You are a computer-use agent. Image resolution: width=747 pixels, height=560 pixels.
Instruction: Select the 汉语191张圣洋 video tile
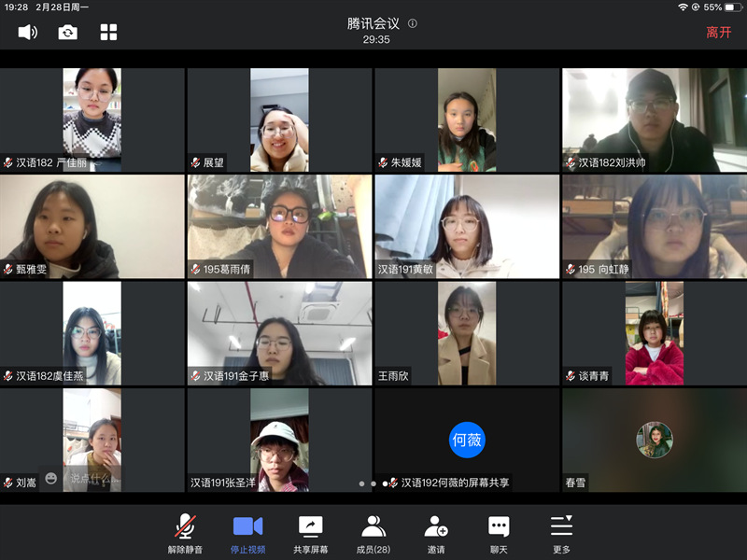tap(279, 440)
